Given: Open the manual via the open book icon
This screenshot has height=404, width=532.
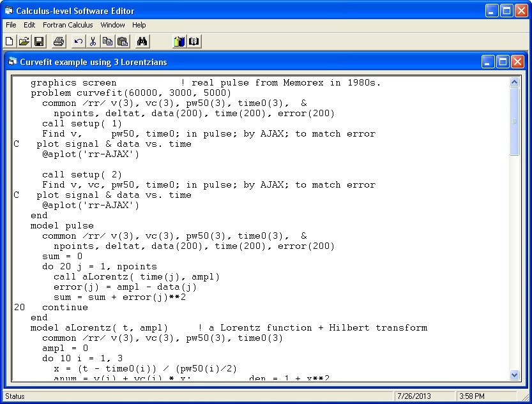Looking at the screenshot, I should [x=194, y=41].
